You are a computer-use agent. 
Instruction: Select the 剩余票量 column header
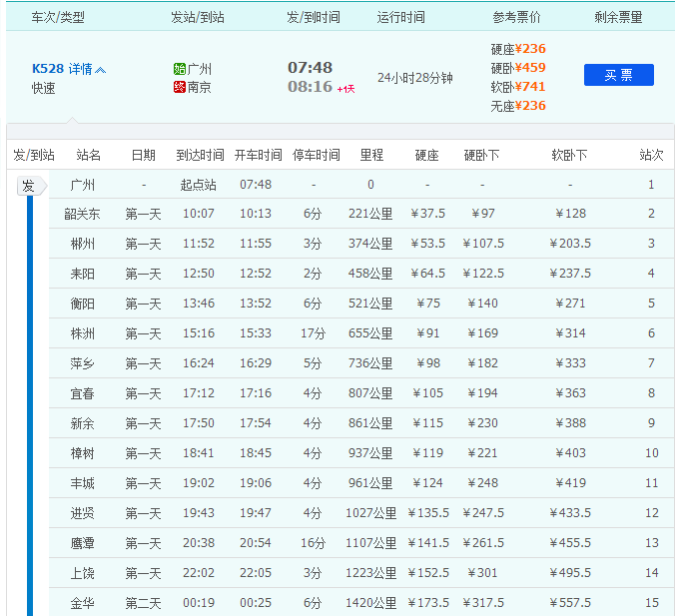[x=618, y=17]
